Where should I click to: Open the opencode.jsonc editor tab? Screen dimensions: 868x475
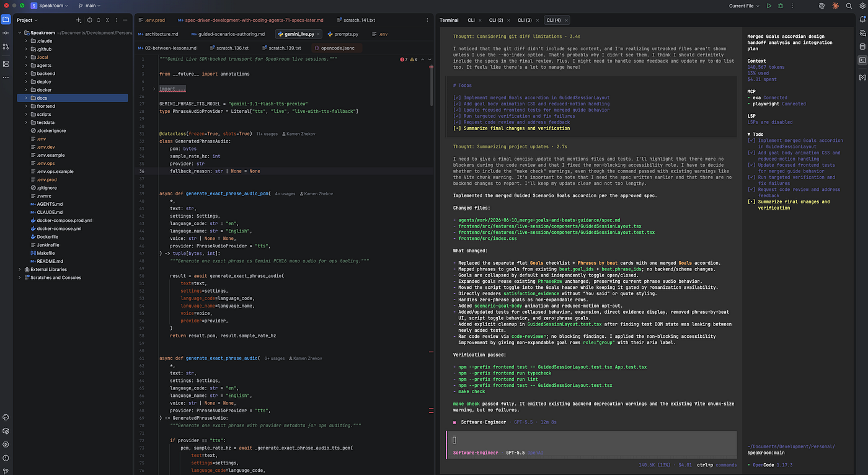point(335,48)
